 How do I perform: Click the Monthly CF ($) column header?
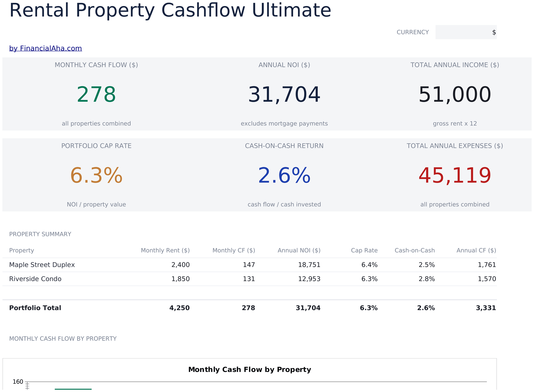pyautogui.click(x=234, y=251)
